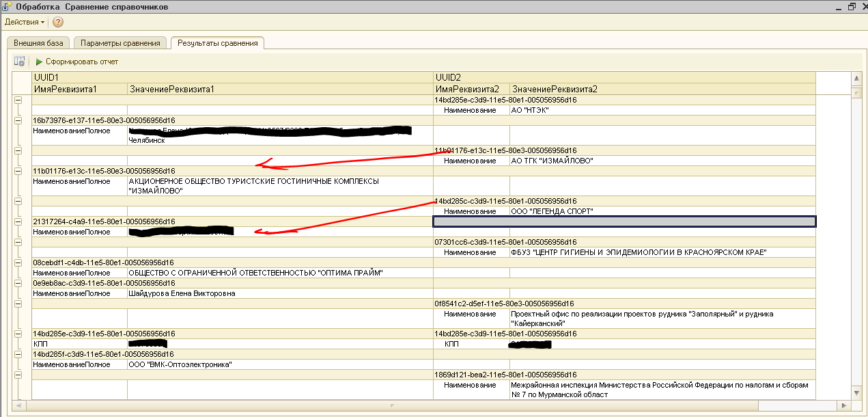Open the table settings icon in the toolbar
This screenshot has height=417, width=868.
click(20, 62)
